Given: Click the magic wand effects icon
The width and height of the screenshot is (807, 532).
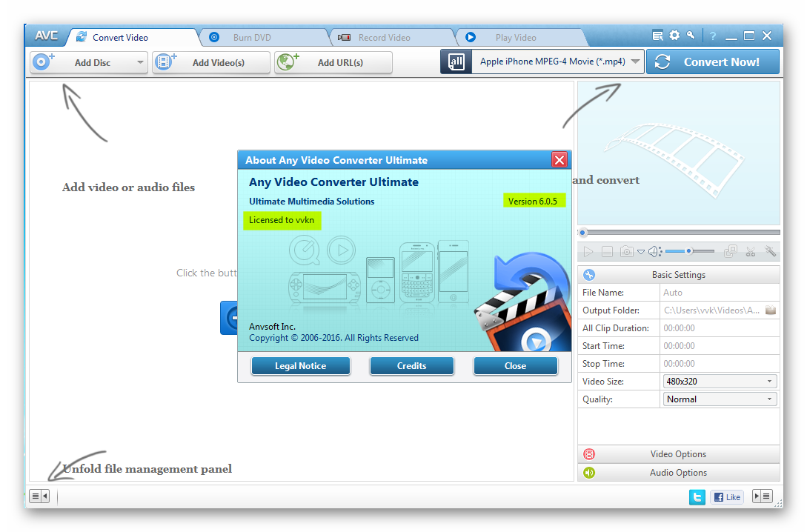Looking at the screenshot, I should pos(771,251).
